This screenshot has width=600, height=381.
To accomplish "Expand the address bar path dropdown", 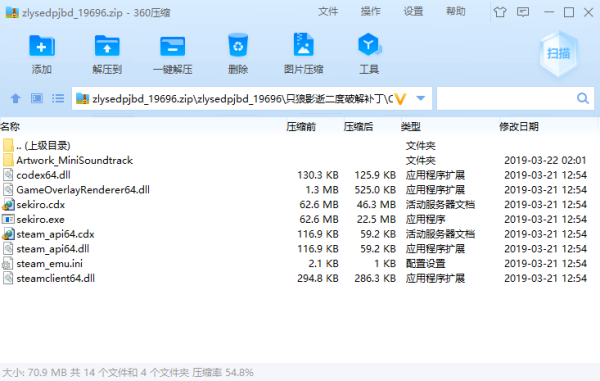I will 421,98.
